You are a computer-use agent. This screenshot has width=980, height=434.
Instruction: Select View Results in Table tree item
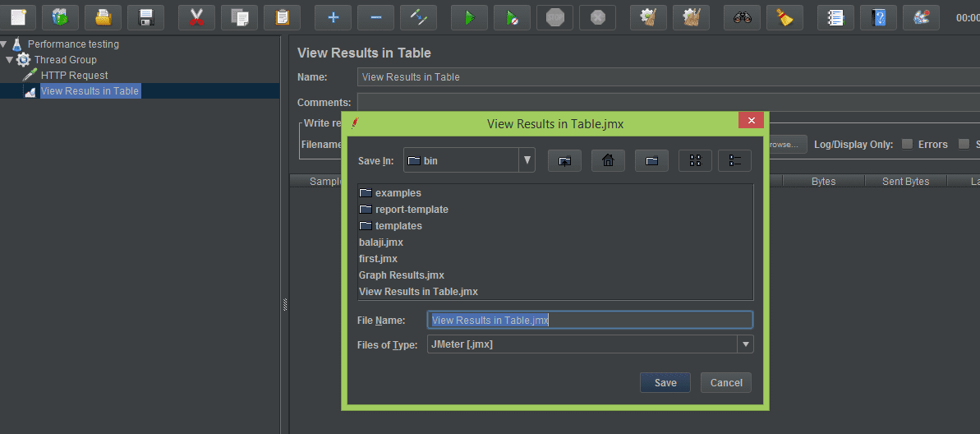[x=90, y=91]
